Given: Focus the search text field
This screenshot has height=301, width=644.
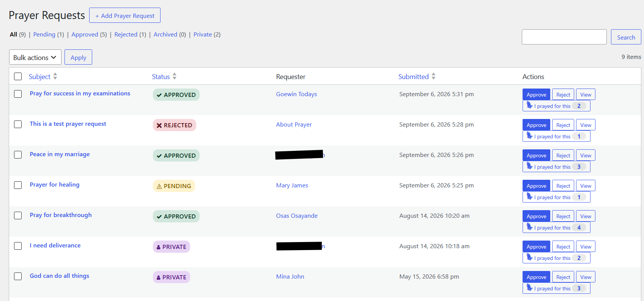Looking at the screenshot, I should (x=564, y=37).
